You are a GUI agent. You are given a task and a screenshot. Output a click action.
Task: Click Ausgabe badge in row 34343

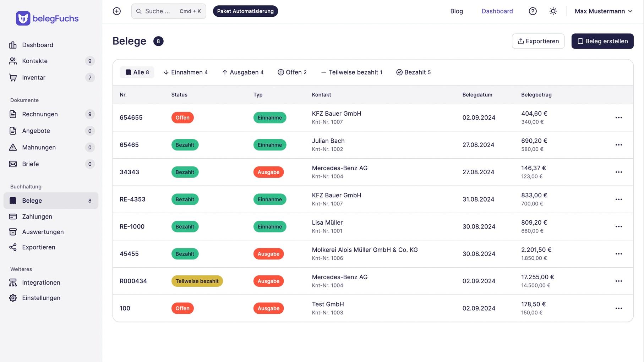(x=268, y=172)
